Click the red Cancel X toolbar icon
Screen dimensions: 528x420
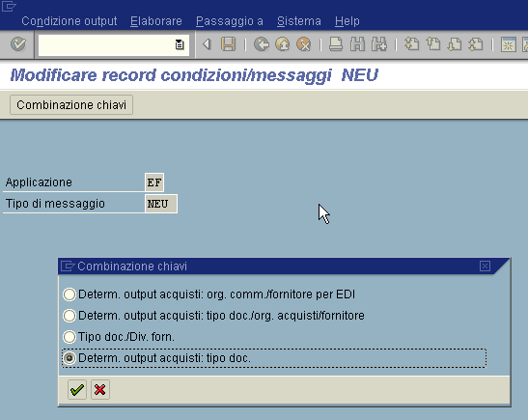tap(303, 44)
